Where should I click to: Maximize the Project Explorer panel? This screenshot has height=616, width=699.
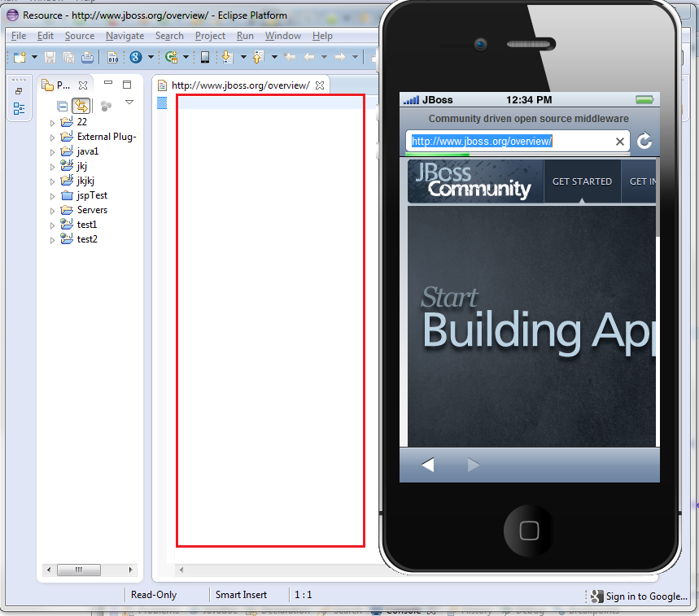(x=127, y=85)
